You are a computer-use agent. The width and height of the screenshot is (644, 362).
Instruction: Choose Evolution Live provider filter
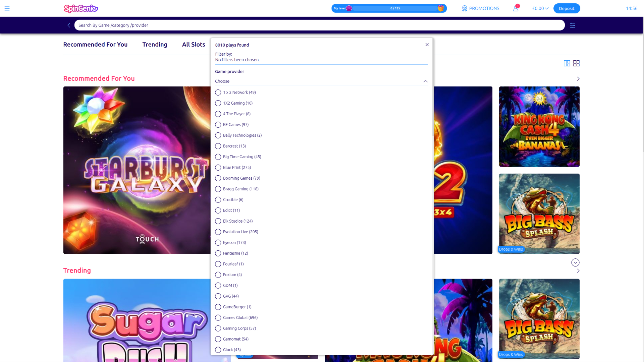(x=218, y=232)
